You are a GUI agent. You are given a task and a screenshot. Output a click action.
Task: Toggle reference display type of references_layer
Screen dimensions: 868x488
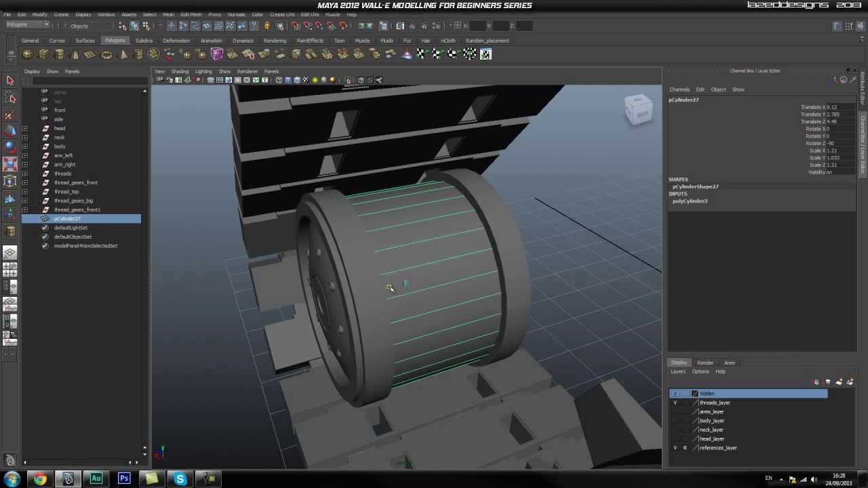(x=685, y=448)
